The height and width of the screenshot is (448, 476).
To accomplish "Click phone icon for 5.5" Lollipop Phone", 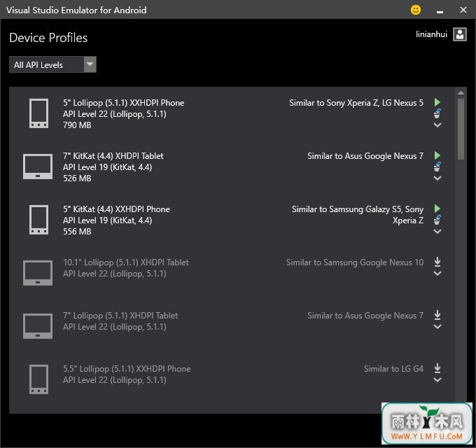I will pos(38,379).
